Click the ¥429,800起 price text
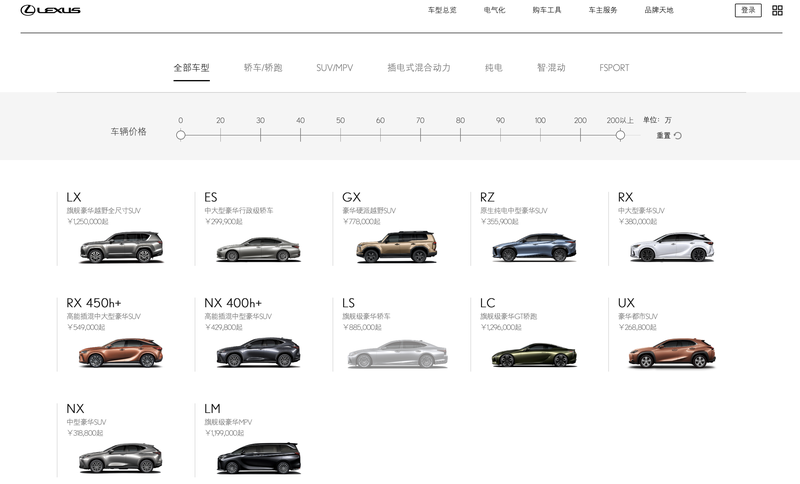 click(x=223, y=327)
